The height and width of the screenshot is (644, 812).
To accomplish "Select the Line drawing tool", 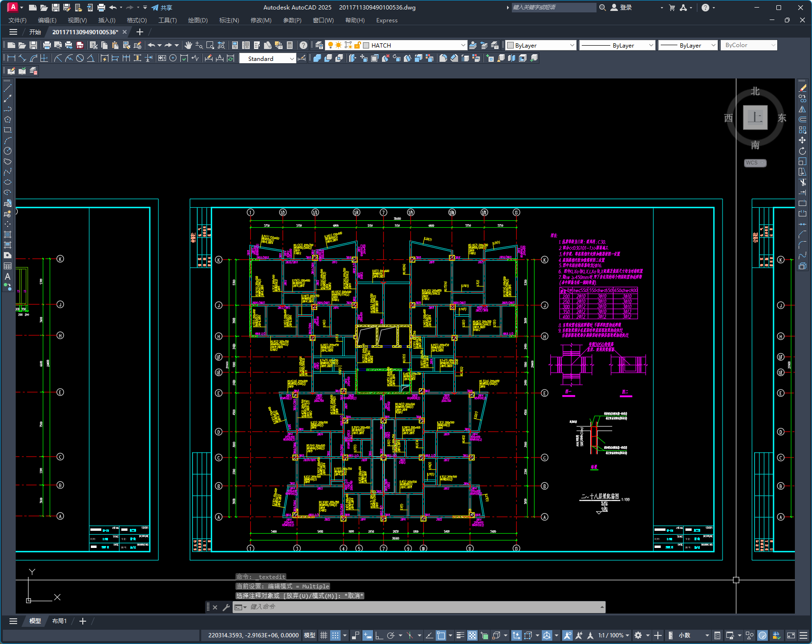I will click(x=8, y=88).
